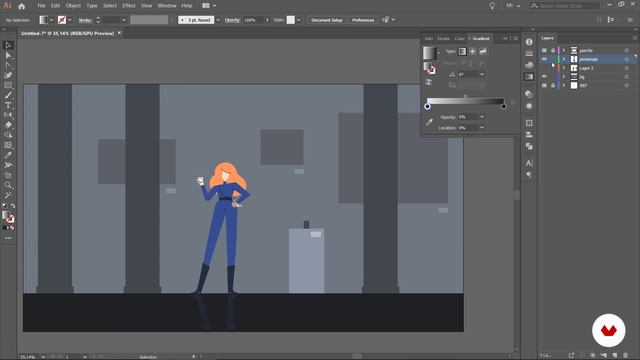Expand the parche layer
640x360 pixels.
[x=564, y=50]
